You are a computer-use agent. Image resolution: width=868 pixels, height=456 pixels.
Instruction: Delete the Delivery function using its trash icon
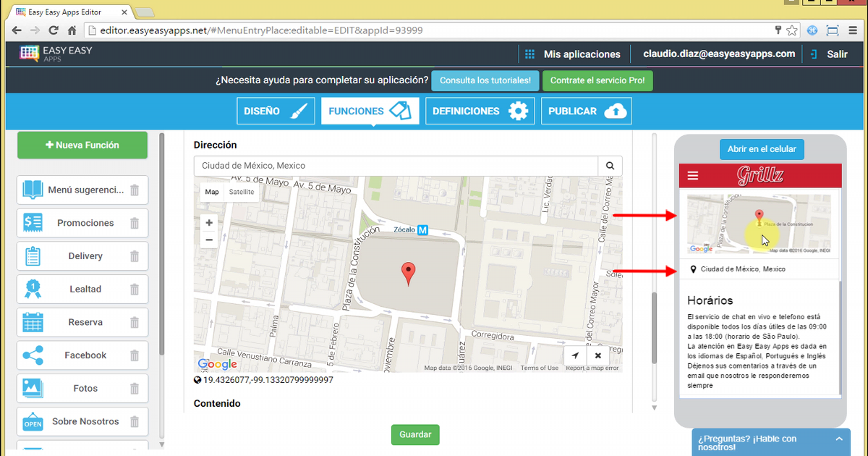coord(135,256)
